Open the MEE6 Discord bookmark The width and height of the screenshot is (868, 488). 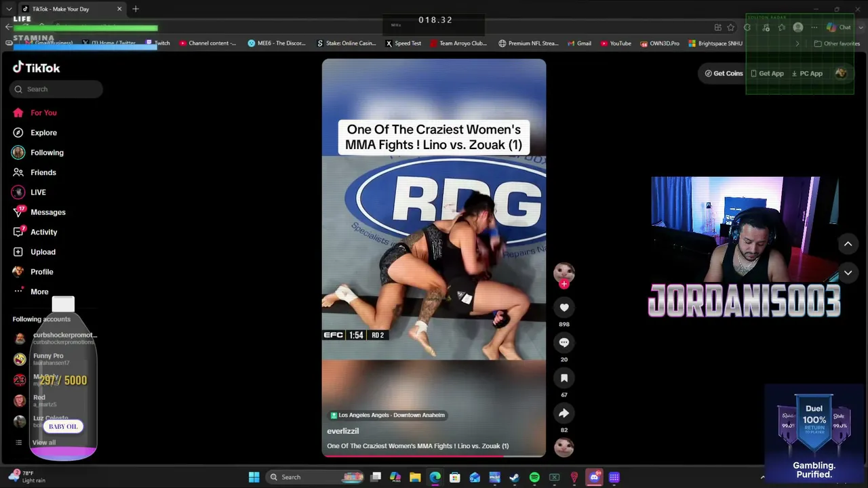[277, 43]
